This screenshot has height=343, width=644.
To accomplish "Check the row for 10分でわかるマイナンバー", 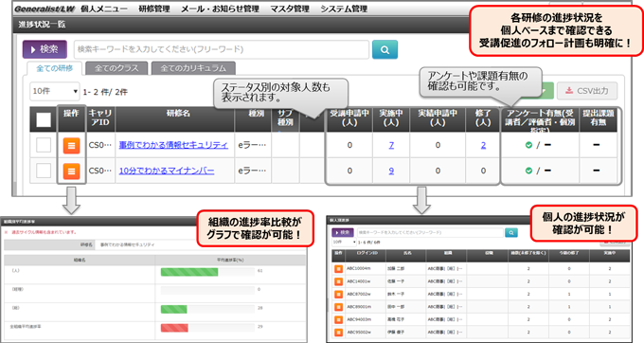I will tap(44, 171).
